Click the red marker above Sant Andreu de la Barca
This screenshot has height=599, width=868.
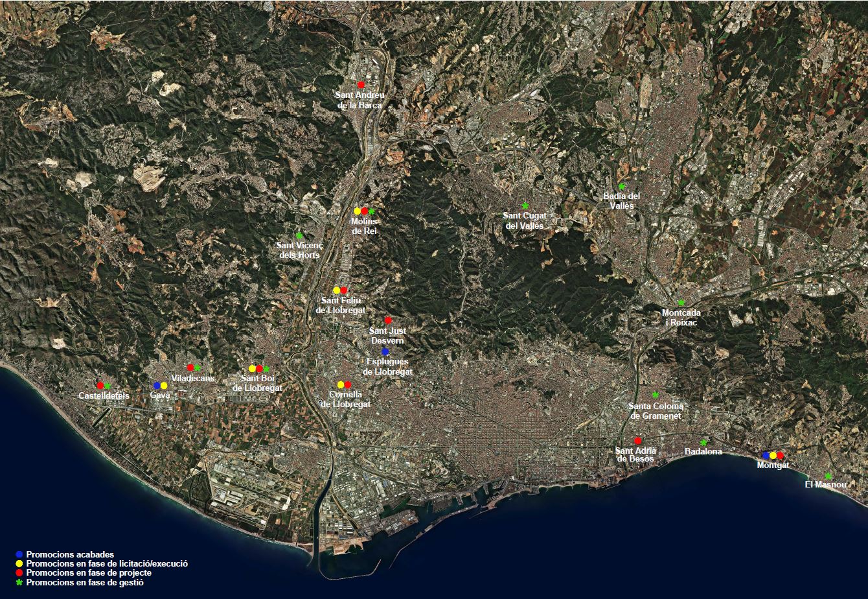tap(361, 85)
